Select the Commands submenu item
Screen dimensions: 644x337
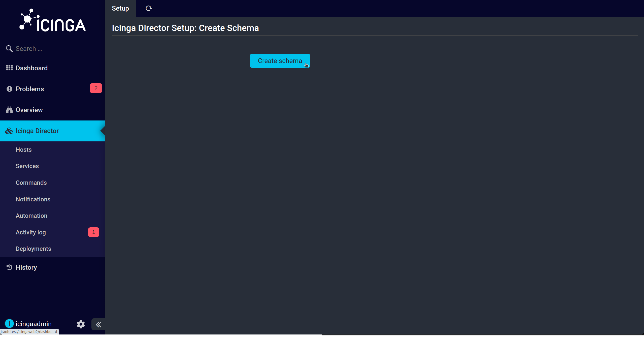click(31, 182)
